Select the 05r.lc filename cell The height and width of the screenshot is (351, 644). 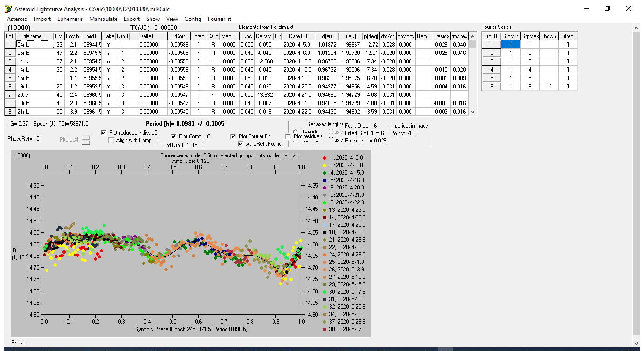pyautogui.click(x=34, y=53)
